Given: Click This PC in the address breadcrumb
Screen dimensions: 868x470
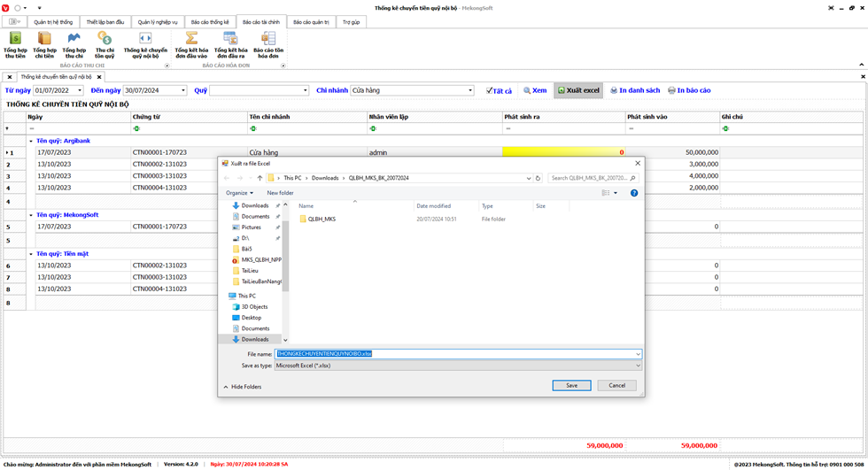Looking at the screenshot, I should point(292,178).
